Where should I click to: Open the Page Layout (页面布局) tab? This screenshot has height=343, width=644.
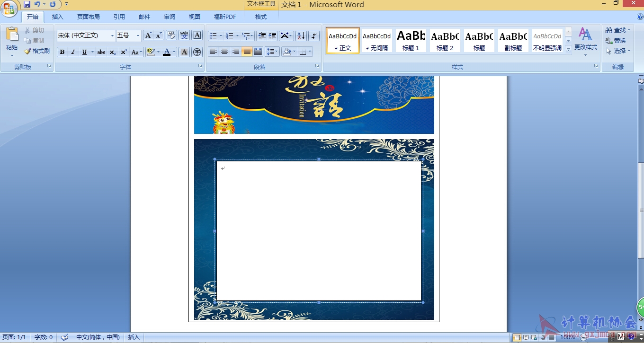88,17
